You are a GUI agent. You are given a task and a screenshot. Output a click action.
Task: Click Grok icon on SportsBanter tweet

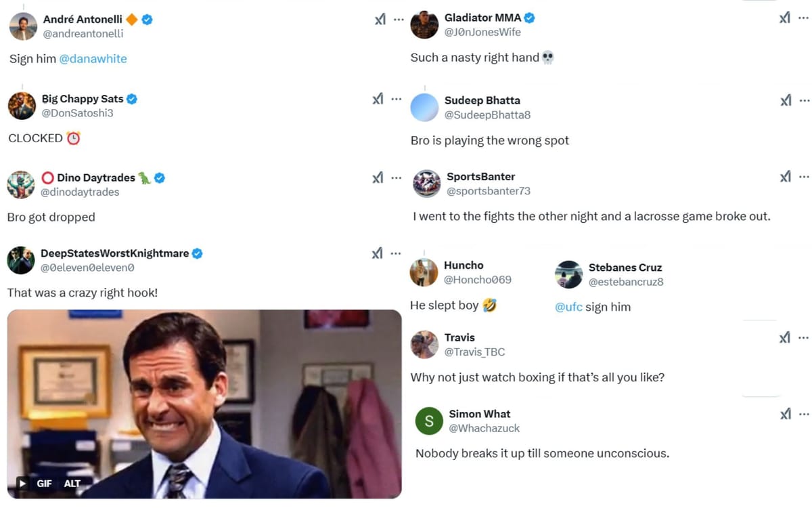coord(785,177)
